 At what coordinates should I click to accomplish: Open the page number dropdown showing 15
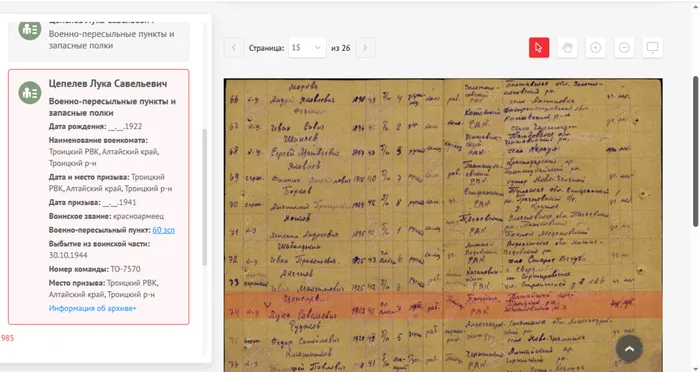(306, 48)
